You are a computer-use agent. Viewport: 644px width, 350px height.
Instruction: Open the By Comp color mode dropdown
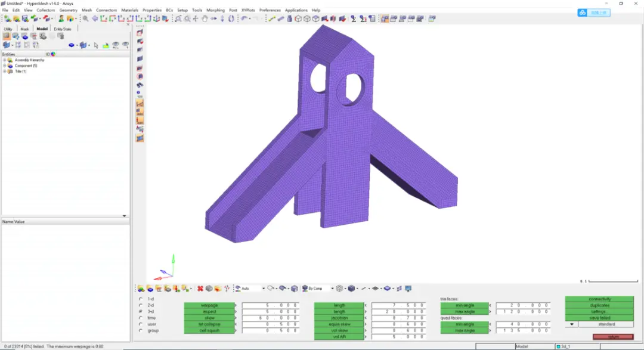point(332,289)
